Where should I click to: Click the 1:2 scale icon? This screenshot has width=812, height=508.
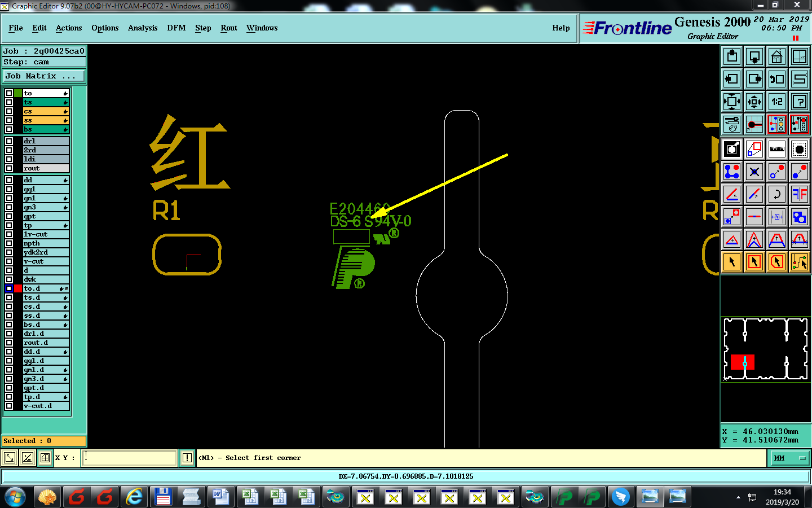pos(777,102)
